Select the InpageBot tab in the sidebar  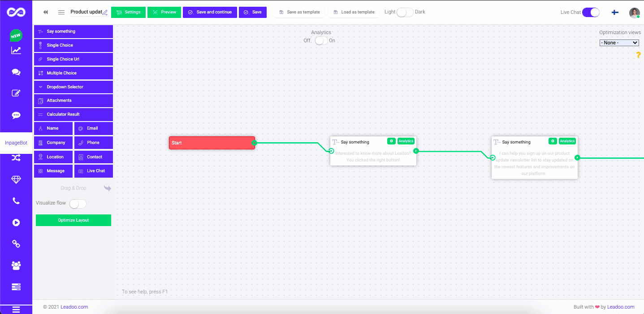coord(16,143)
